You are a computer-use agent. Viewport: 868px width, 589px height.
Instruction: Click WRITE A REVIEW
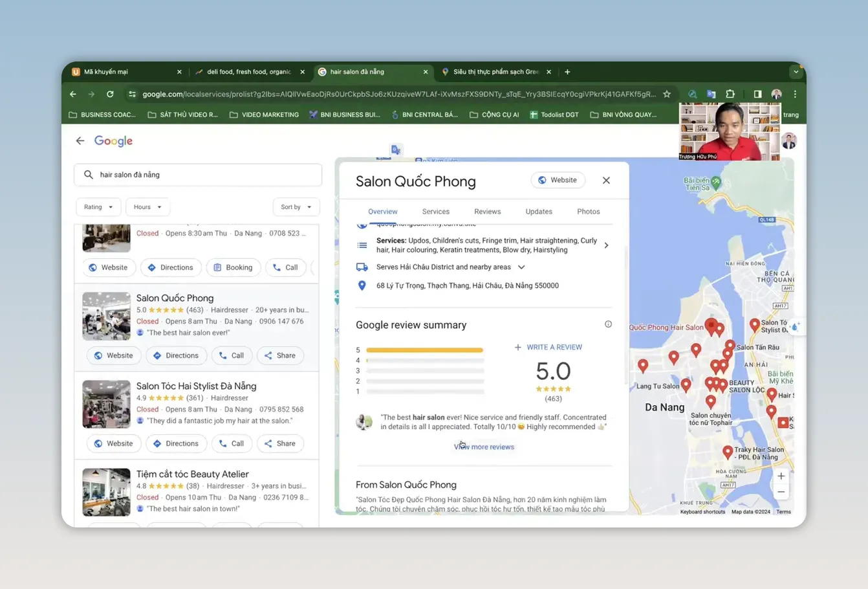click(548, 348)
